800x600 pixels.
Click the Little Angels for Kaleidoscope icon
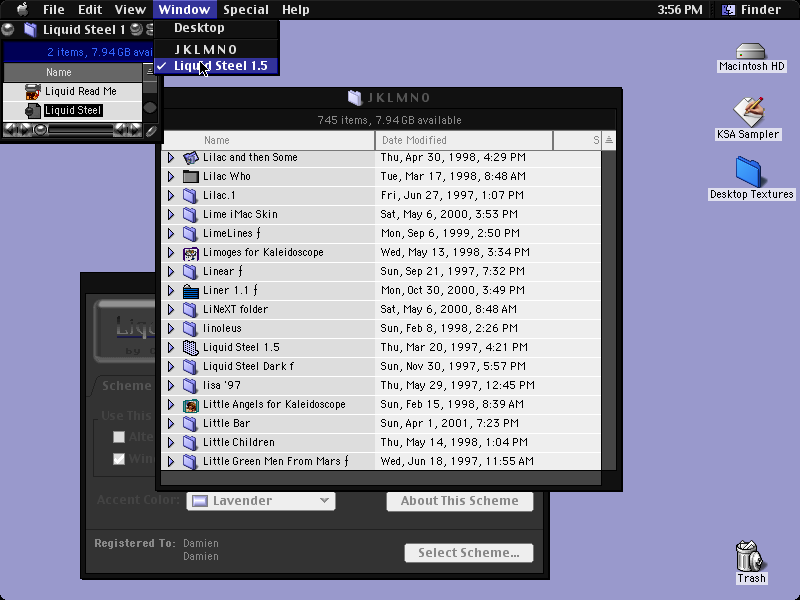[x=190, y=405]
